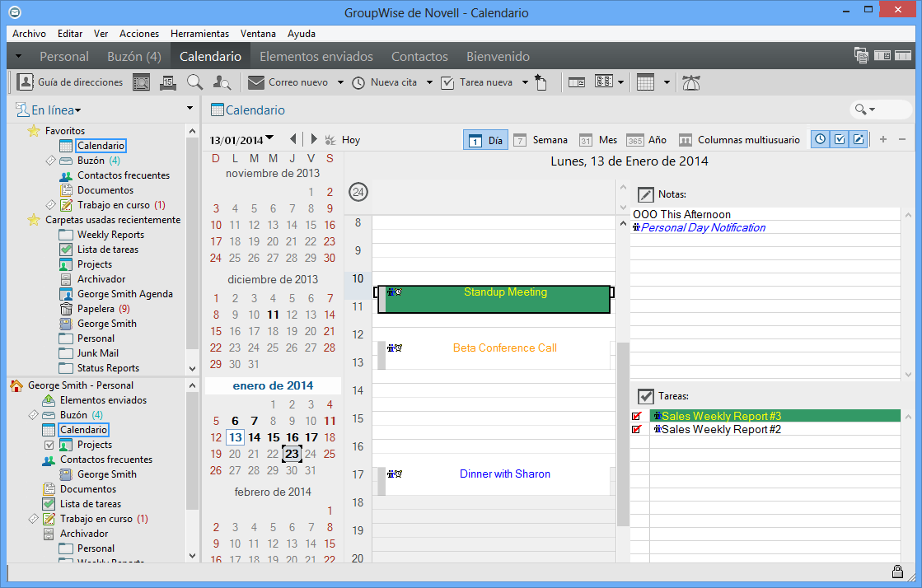This screenshot has width=922, height=588.
Task: Toggle the Projects calendar checkbox
Action: click(49, 445)
